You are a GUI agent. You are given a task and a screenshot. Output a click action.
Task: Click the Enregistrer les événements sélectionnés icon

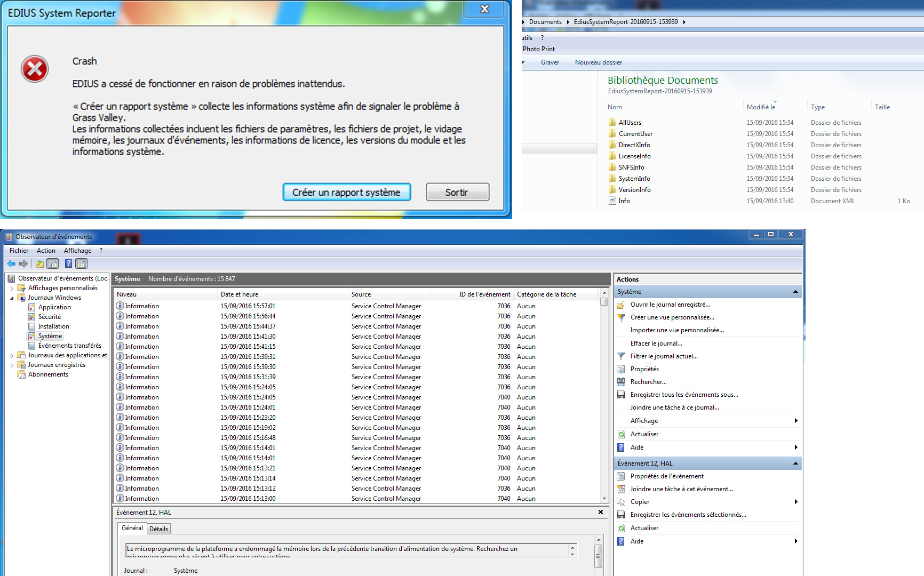(x=621, y=515)
